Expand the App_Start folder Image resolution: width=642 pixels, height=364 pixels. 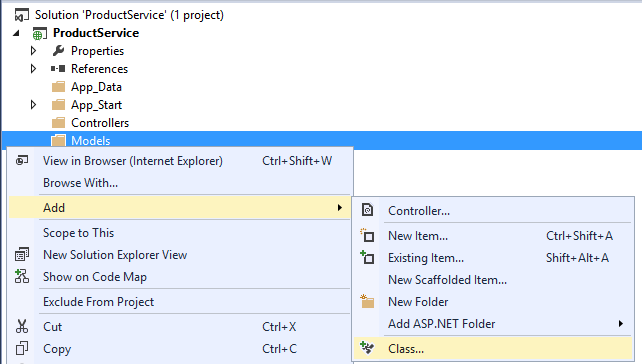pos(34,105)
